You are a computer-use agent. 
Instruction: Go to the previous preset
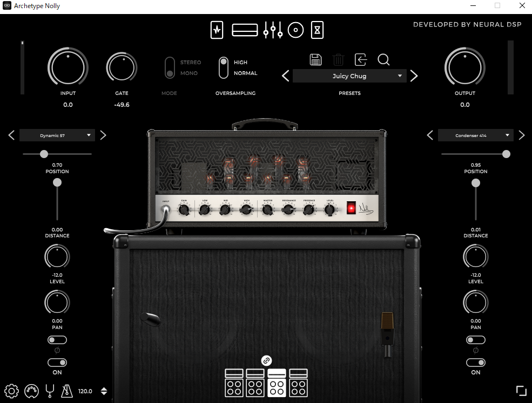[286, 76]
